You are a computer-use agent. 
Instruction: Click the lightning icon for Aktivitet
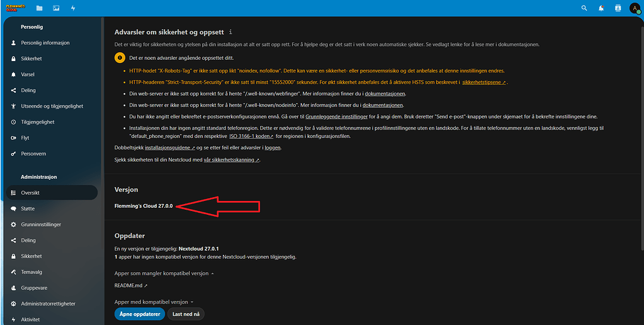click(13, 319)
